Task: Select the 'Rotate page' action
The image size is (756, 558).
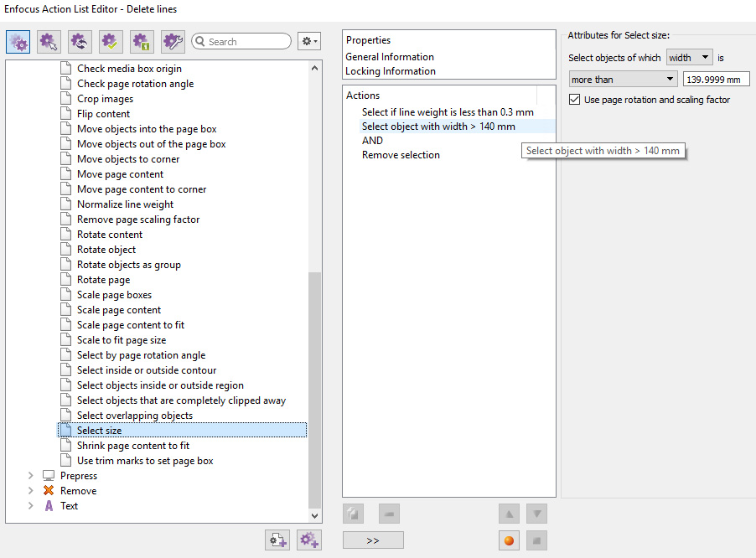Action: 104,280
